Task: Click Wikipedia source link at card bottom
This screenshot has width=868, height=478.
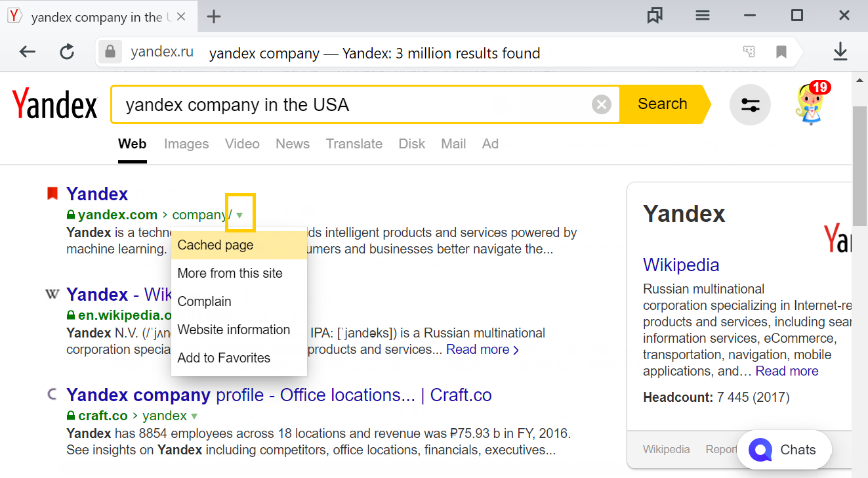Action: click(666, 449)
